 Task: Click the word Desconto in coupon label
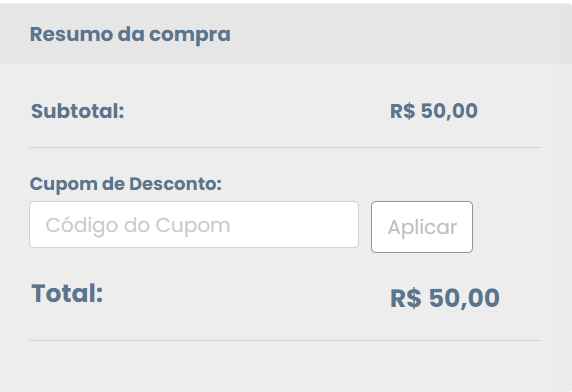(x=175, y=183)
